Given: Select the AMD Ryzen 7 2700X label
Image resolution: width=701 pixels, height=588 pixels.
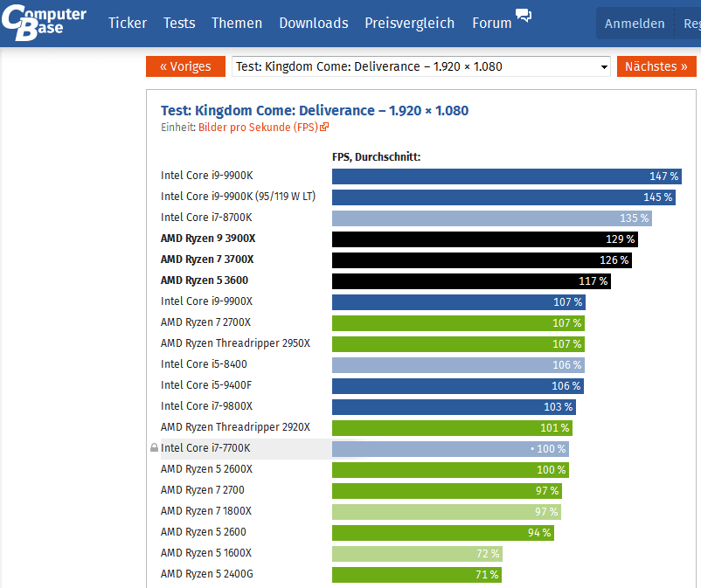Looking at the screenshot, I should point(205,322).
